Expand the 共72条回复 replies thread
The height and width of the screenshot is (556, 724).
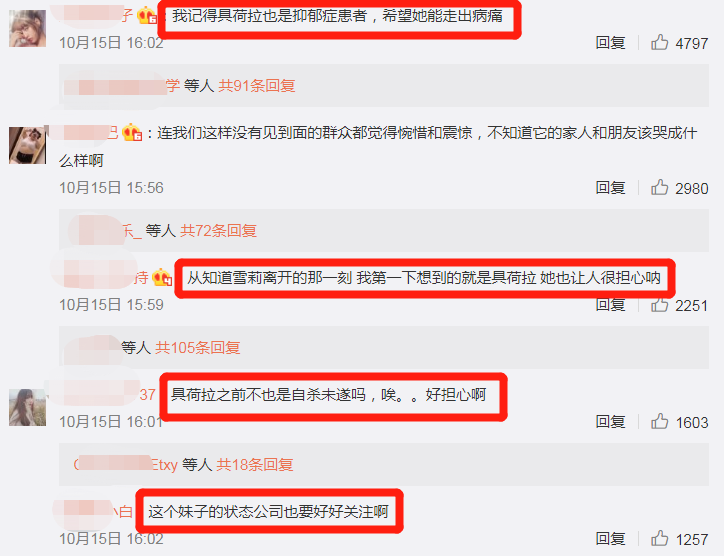218,230
